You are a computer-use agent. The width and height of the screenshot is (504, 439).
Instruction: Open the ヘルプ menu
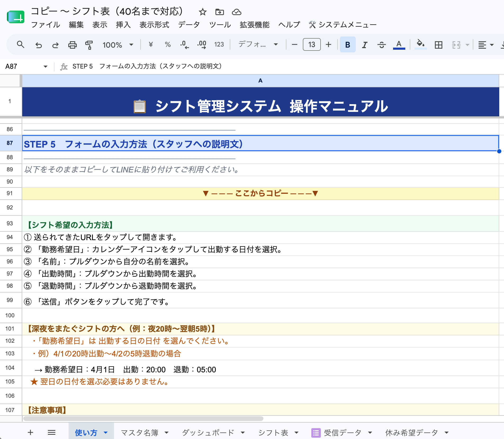(x=289, y=25)
